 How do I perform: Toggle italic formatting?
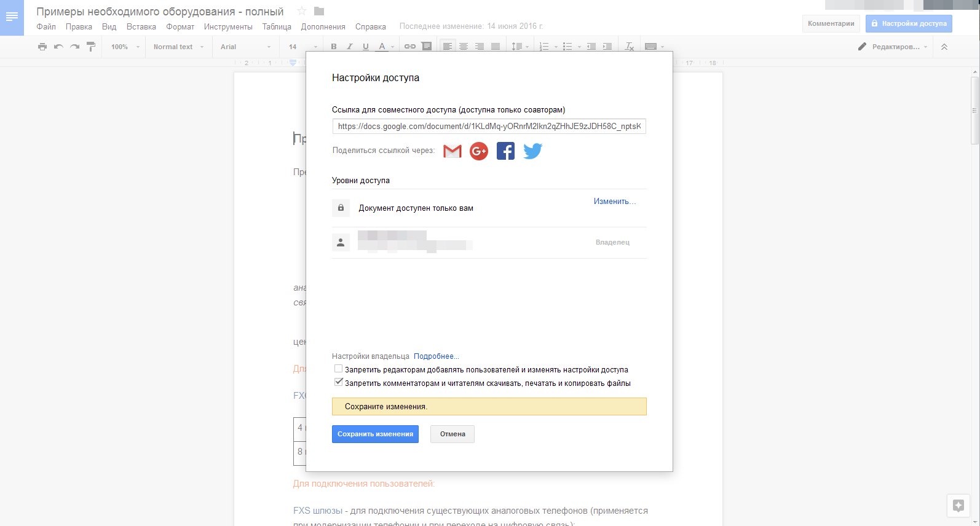coord(350,47)
